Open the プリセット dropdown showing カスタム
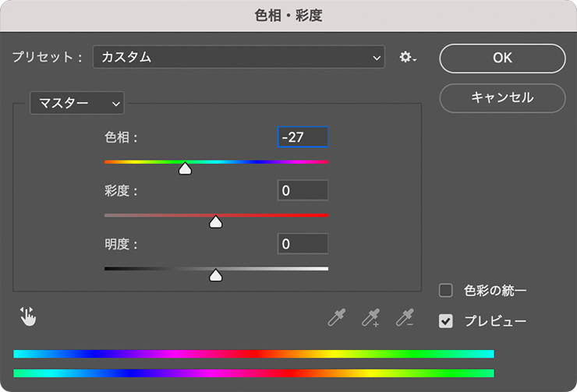This screenshot has width=577, height=392. point(239,57)
